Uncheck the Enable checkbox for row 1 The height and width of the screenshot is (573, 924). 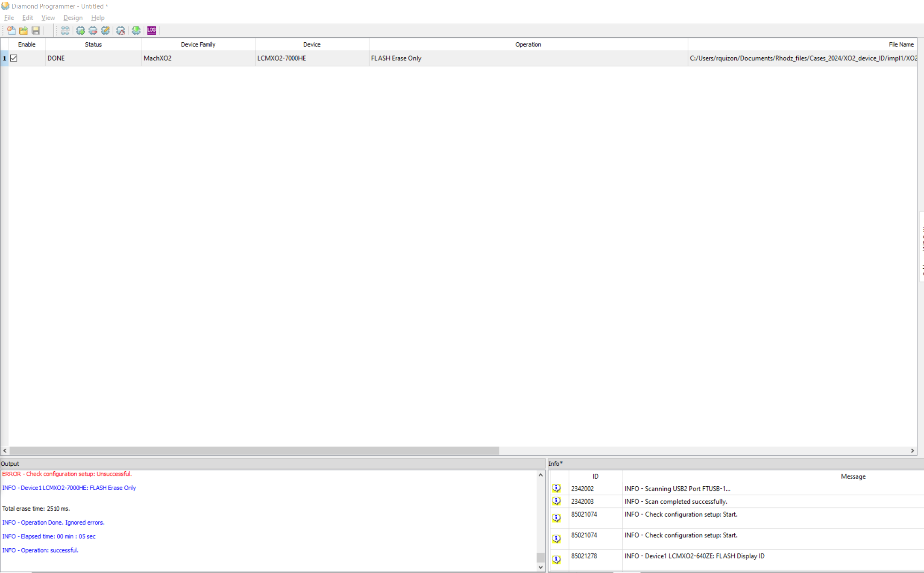click(x=14, y=58)
